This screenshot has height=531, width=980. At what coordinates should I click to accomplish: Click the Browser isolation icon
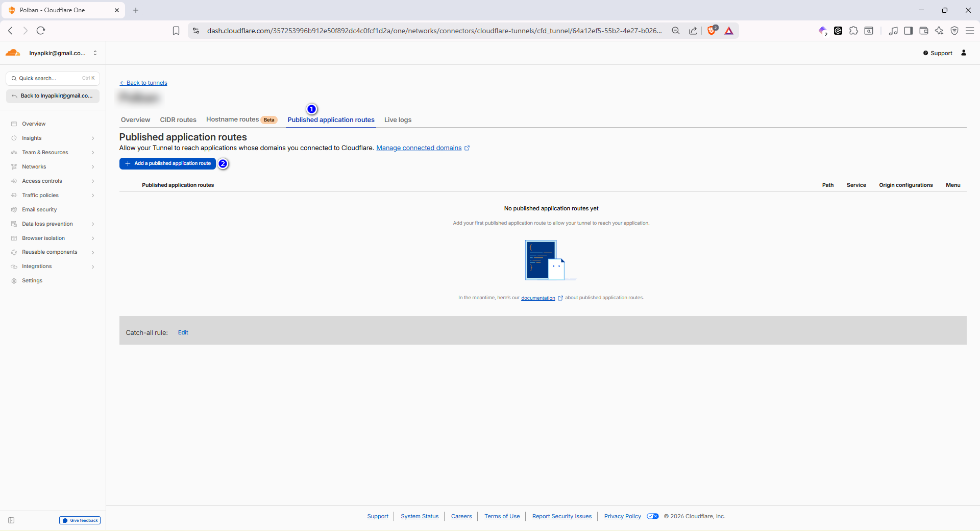pos(14,238)
